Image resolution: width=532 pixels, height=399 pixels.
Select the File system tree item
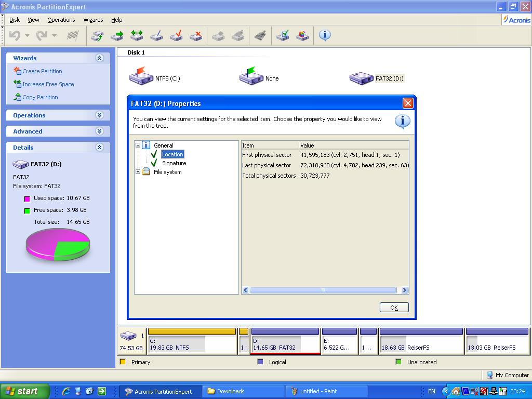pyautogui.click(x=168, y=172)
